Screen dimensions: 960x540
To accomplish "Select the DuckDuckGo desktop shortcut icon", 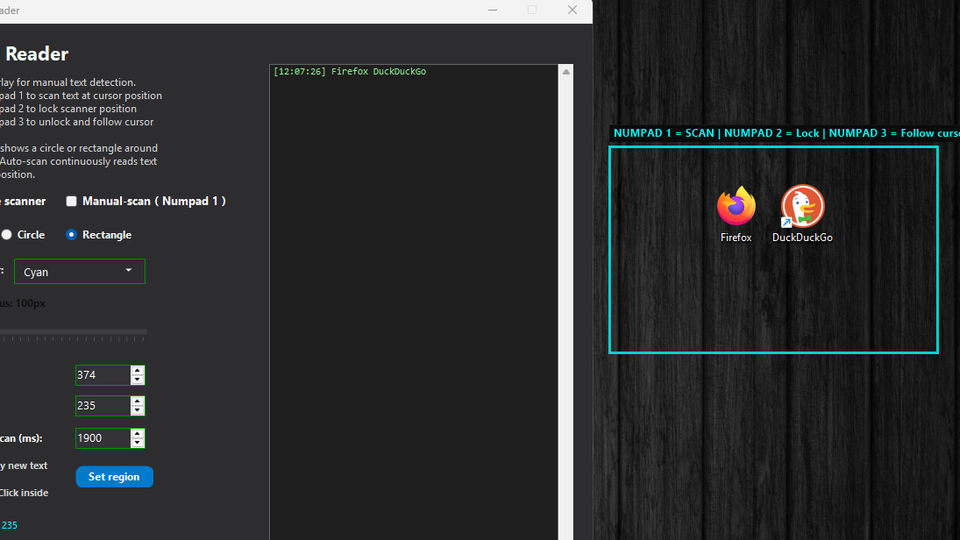I will click(802, 208).
